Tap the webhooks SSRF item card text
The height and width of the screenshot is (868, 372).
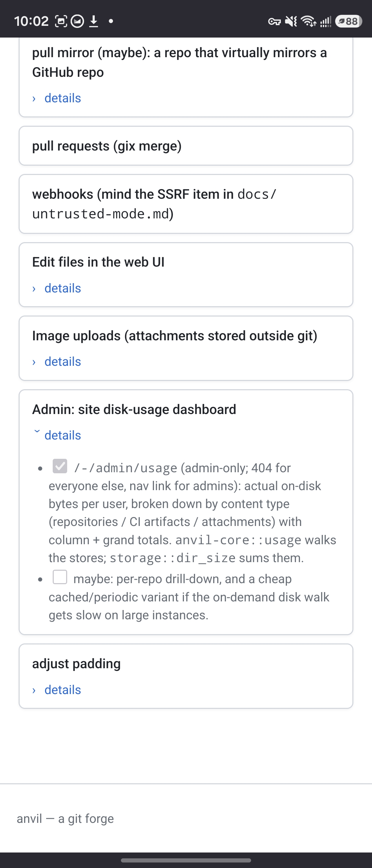154,204
